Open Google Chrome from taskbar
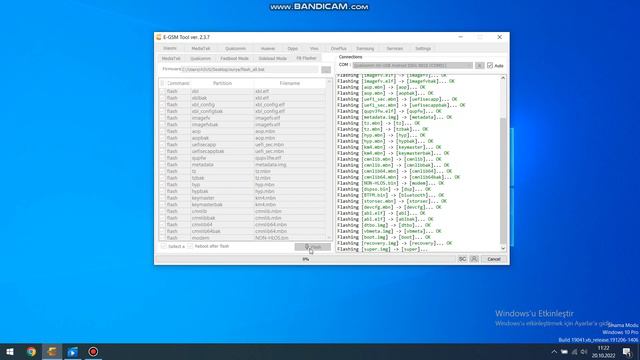This screenshot has height=360, width=640. click(x=31, y=352)
